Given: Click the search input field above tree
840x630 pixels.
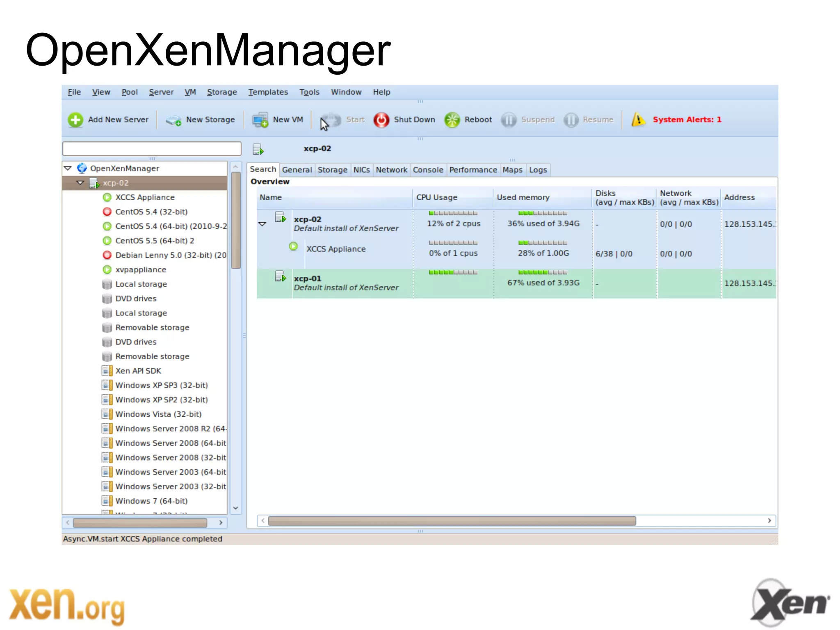Looking at the screenshot, I should (x=152, y=148).
